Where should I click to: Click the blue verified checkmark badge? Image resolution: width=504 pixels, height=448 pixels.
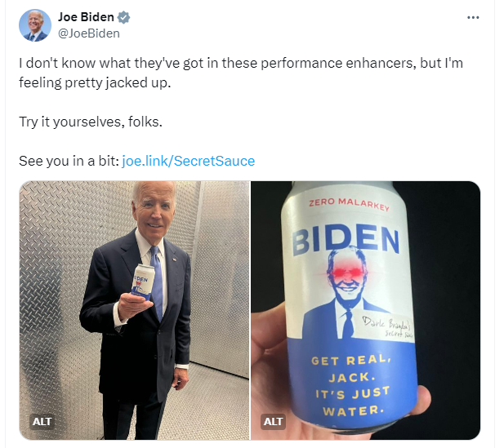point(123,17)
